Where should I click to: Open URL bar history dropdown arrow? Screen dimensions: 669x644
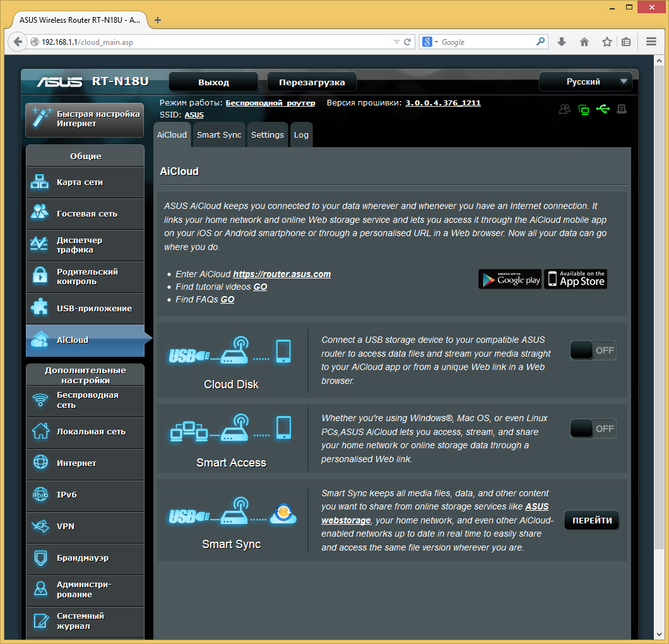pyautogui.click(x=396, y=42)
